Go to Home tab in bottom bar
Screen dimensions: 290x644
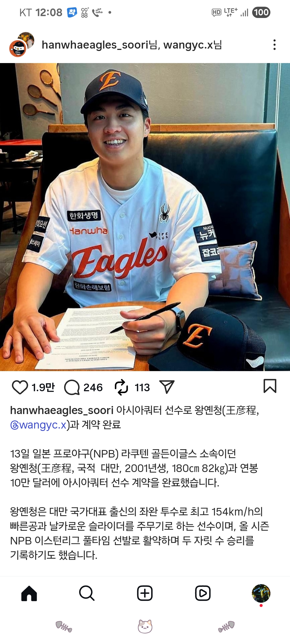point(29,593)
